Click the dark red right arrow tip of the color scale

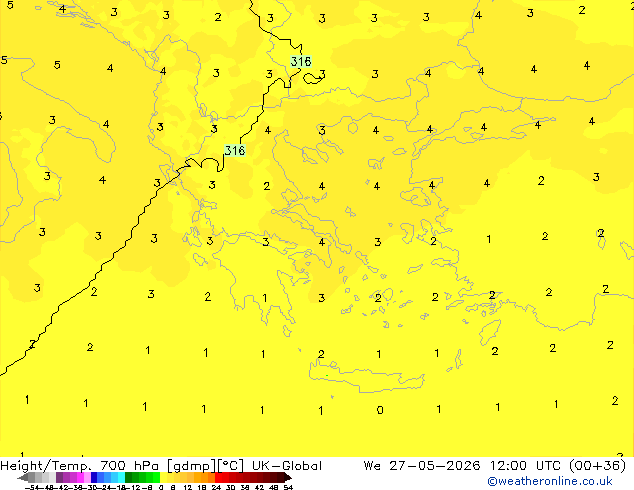coord(288,477)
